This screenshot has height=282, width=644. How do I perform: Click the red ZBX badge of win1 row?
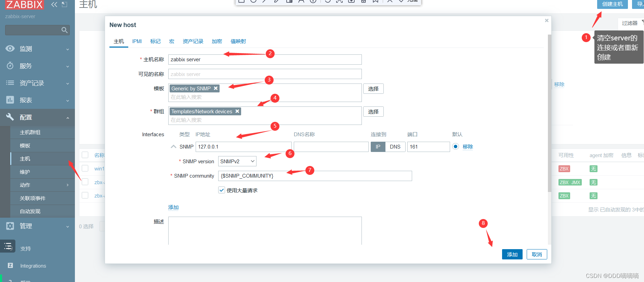click(x=564, y=169)
